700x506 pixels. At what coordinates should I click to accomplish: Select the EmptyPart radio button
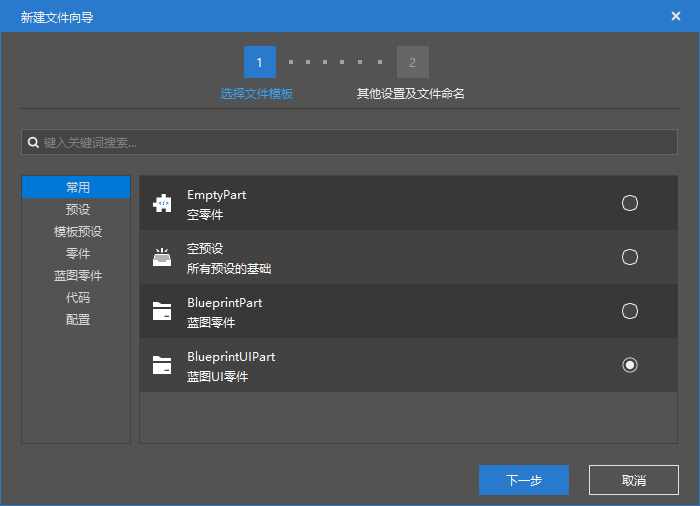click(630, 203)
